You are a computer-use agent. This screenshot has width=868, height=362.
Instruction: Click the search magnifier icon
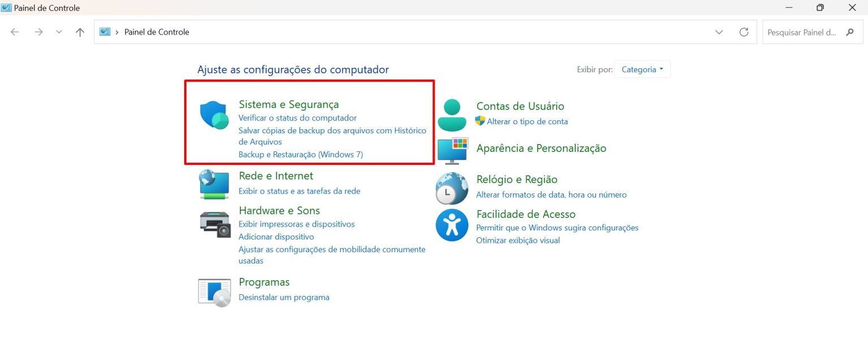tap(850, 32)
